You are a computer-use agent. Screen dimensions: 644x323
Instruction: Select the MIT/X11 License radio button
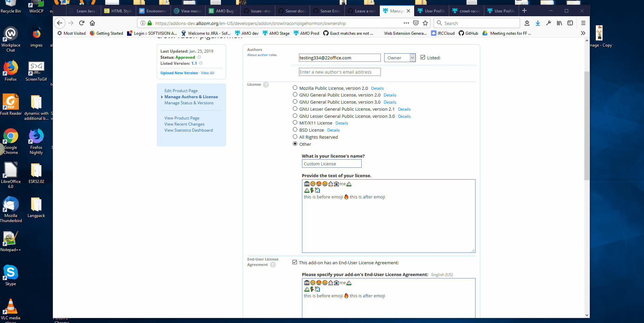[x=295, y=123]
